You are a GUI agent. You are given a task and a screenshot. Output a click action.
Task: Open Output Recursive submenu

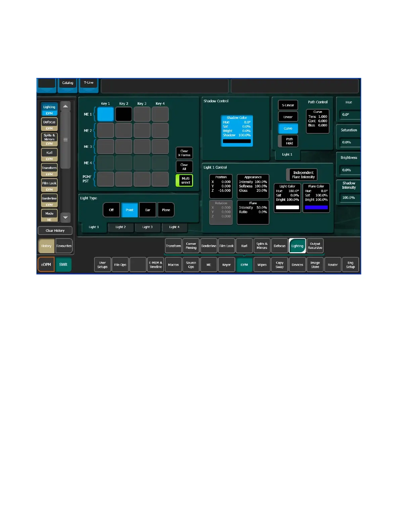(x=315, y=246)
